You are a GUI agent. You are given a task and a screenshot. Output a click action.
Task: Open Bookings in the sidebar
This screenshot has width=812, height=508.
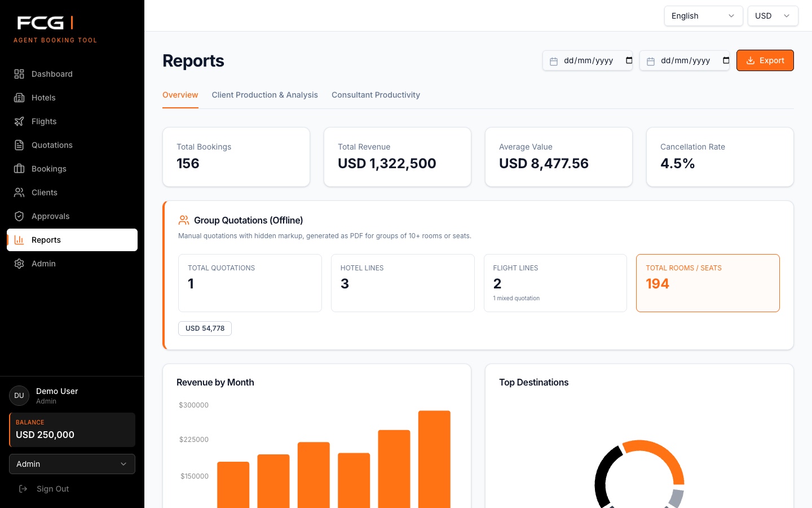click(72, 169)
